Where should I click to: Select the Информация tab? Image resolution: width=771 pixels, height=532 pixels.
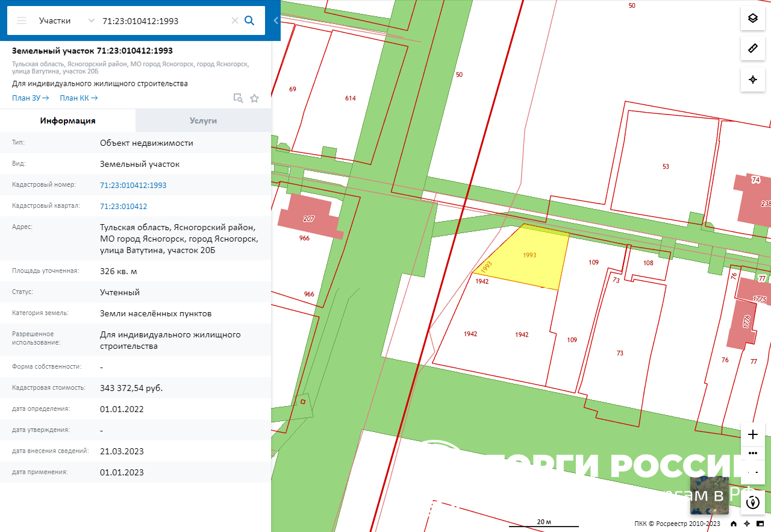[x=67, y=120]
